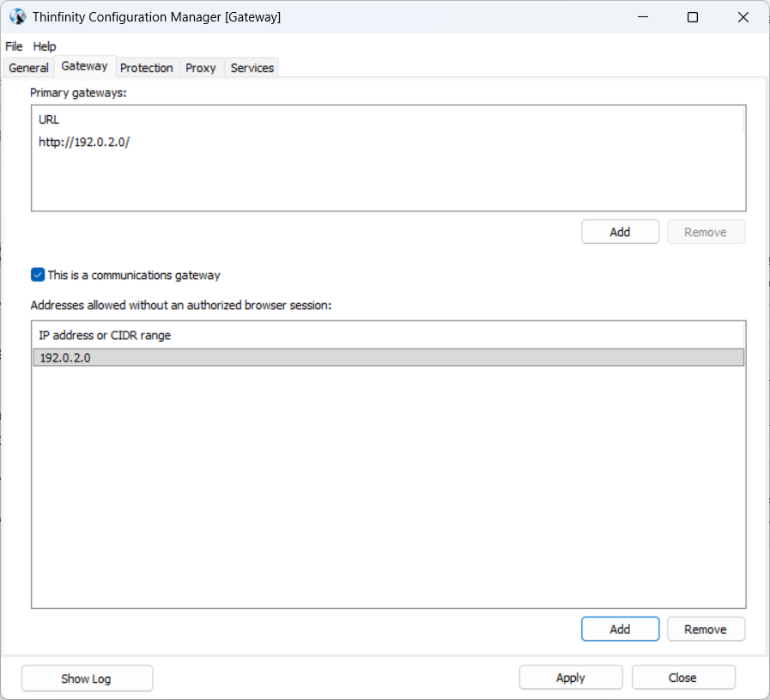The height and width of the screenshot is (700, 770).
Task: Apply the gateway configuration changes
Action: click(x=571, y=678)
